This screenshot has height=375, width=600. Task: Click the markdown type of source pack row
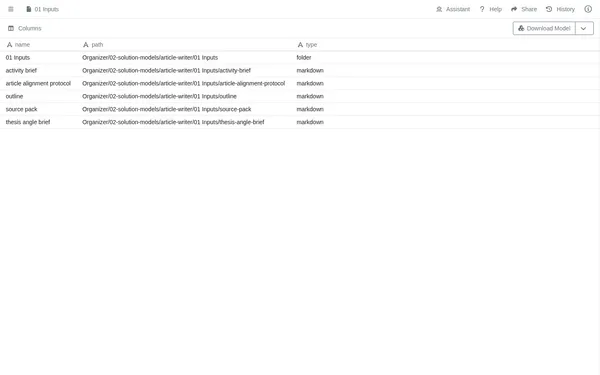[x=310, y=109]
